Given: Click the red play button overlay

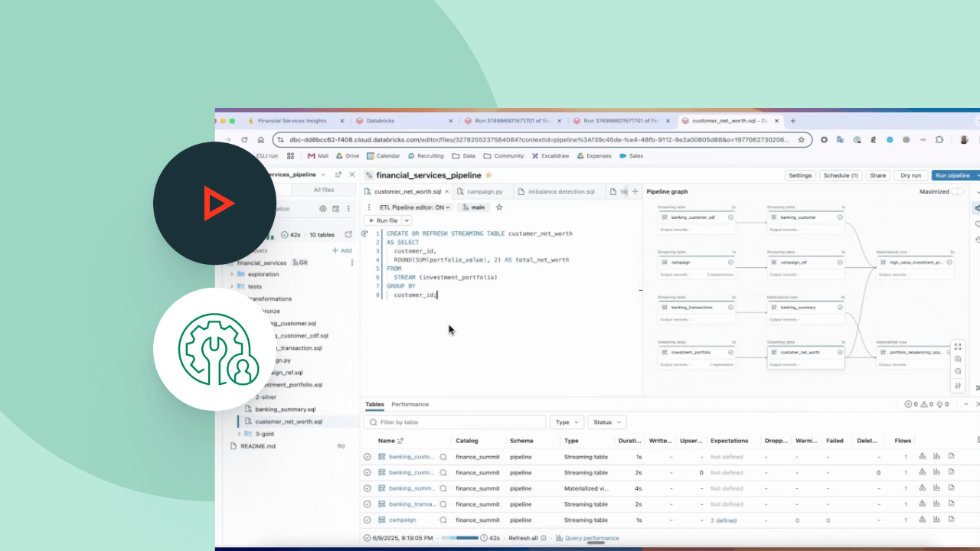Looking at the screenshot, I should click(x=217, y=204).
